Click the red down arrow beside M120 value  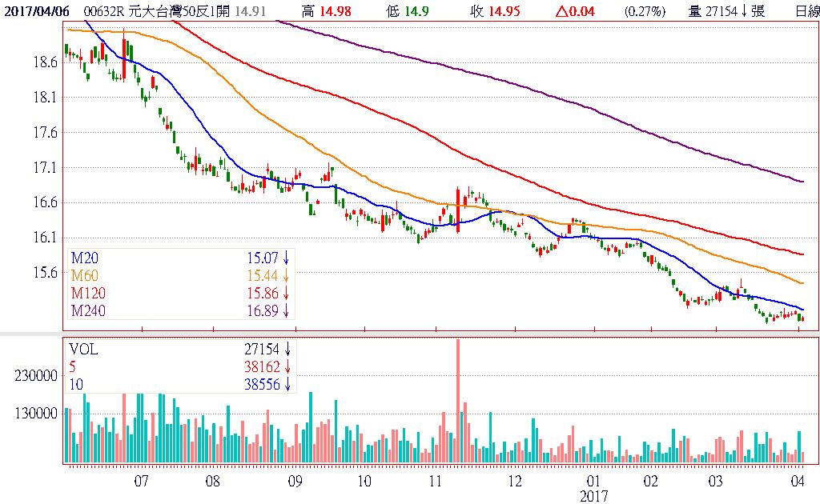(x=286, y=293)
